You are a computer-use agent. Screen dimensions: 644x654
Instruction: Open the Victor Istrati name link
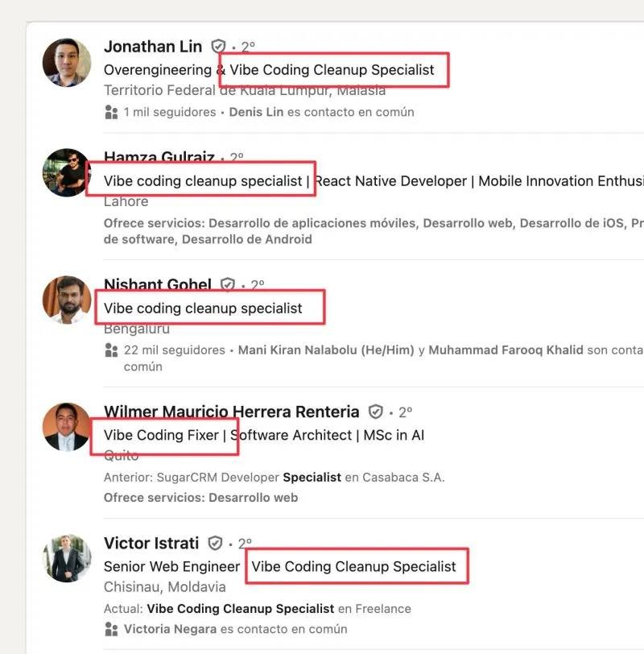click(151, 543)
